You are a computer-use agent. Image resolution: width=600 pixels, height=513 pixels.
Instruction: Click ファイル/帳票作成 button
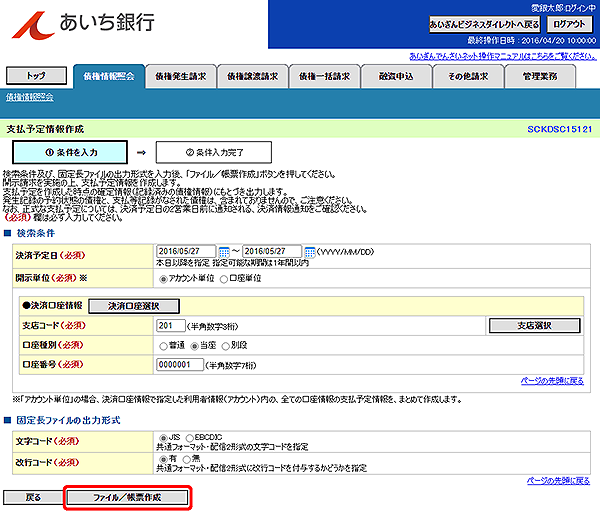127,497
